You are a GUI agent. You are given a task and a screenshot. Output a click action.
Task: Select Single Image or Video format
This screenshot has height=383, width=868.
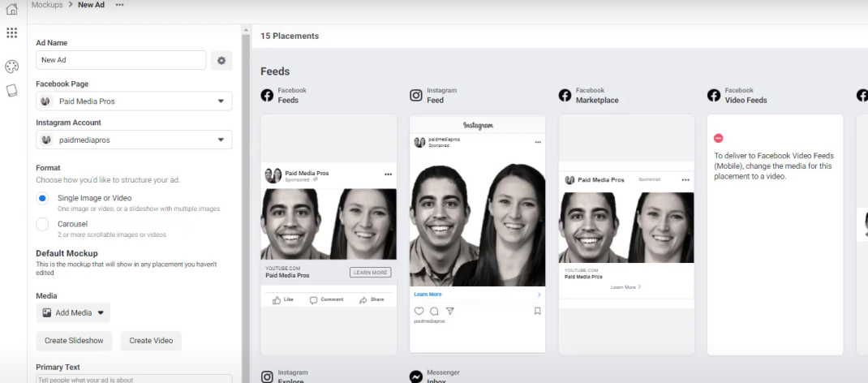coord(43,198)
